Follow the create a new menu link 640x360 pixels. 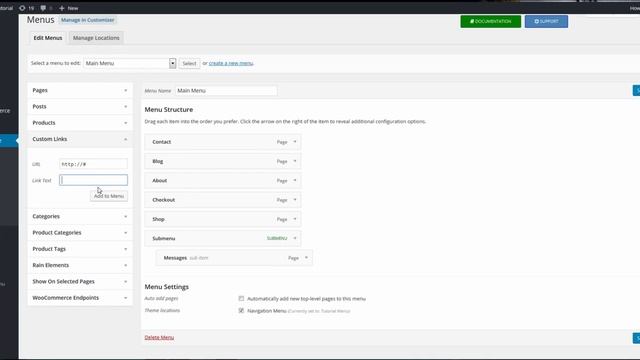point(231,63)
